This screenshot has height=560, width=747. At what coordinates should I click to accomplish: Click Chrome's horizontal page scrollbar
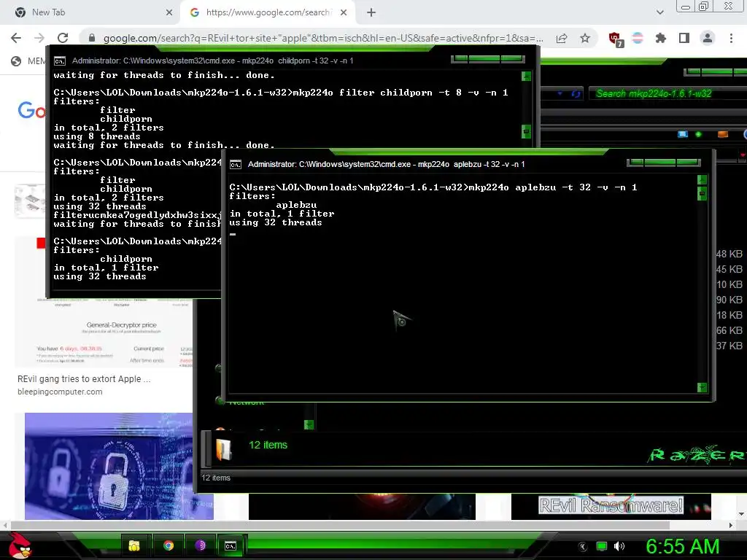pyautogui.click(x=340, y=525)
